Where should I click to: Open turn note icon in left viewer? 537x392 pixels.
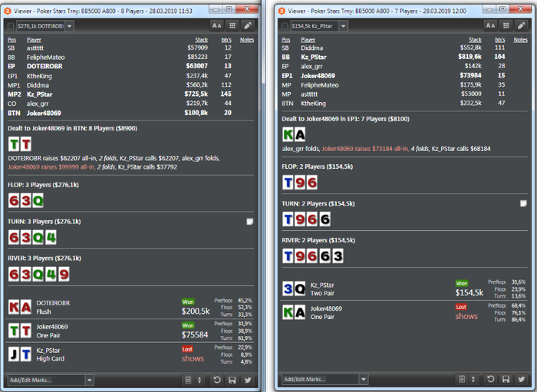pyautogui.click(x=249, y=222)
